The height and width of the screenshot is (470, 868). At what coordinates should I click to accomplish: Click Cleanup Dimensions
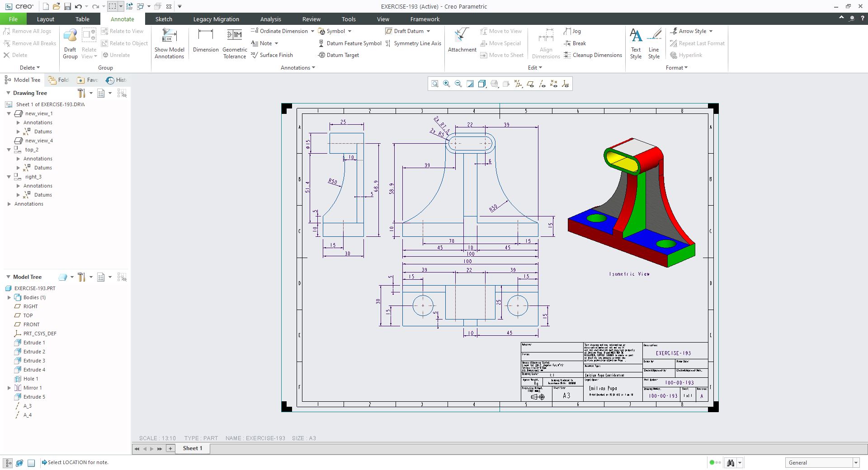point(593,55)
